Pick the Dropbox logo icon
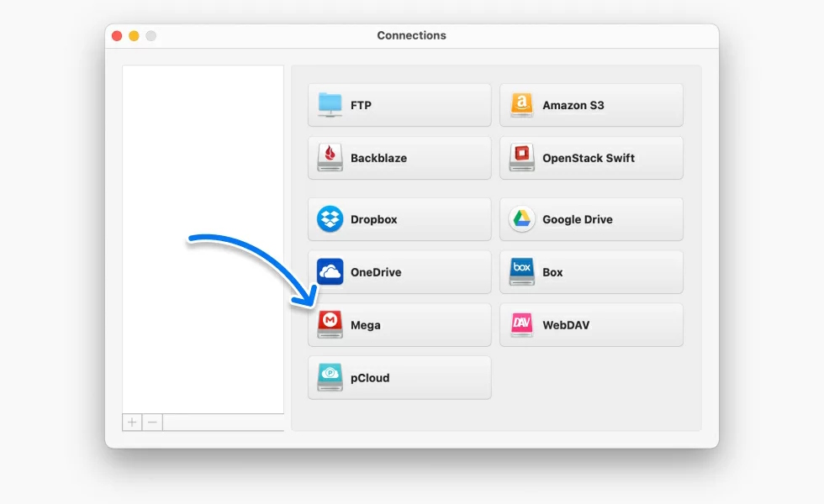Screen dimensions: 824x504 click(x=330, y=219)
